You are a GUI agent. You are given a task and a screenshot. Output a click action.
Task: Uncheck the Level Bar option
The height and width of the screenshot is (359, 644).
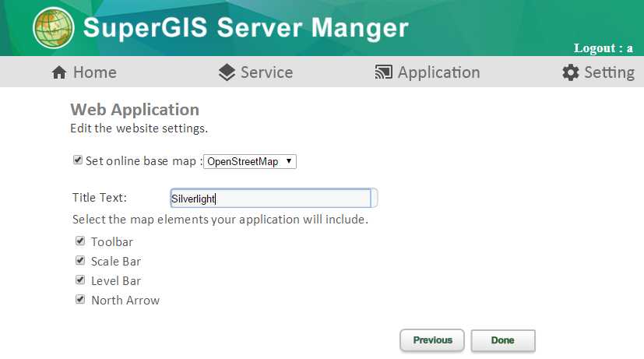pyautogui.click(x=80, y=280)
